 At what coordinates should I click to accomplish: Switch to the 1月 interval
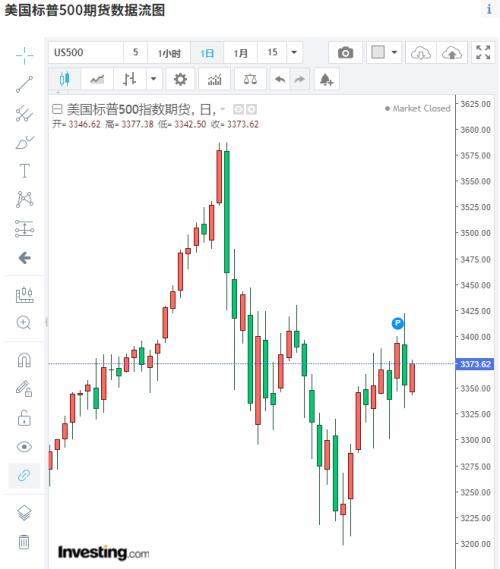coord(240,53)
